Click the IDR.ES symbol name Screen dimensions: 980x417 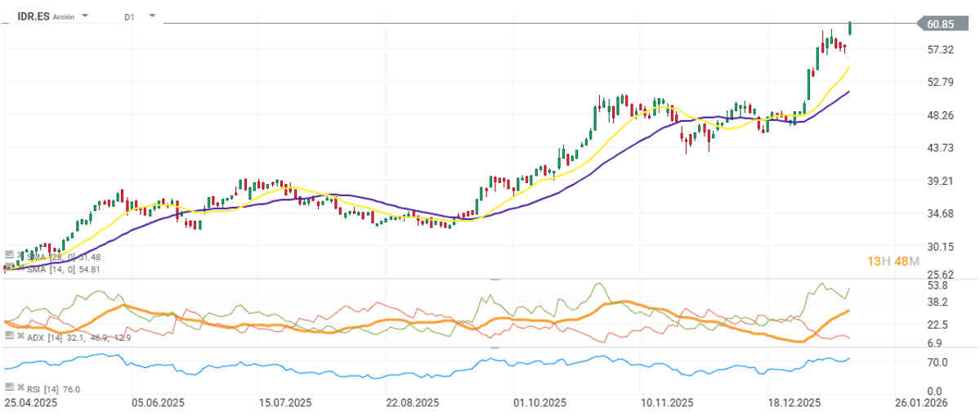click(32, 16)
